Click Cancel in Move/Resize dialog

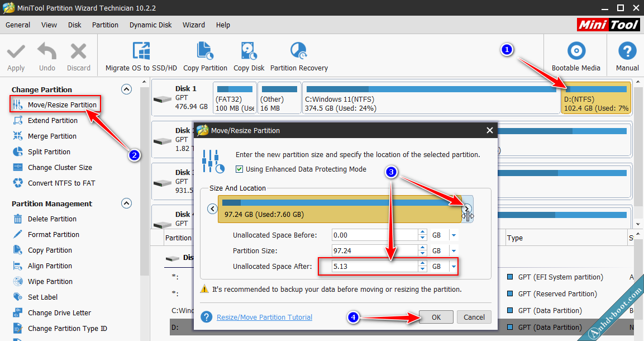[474, 317]
